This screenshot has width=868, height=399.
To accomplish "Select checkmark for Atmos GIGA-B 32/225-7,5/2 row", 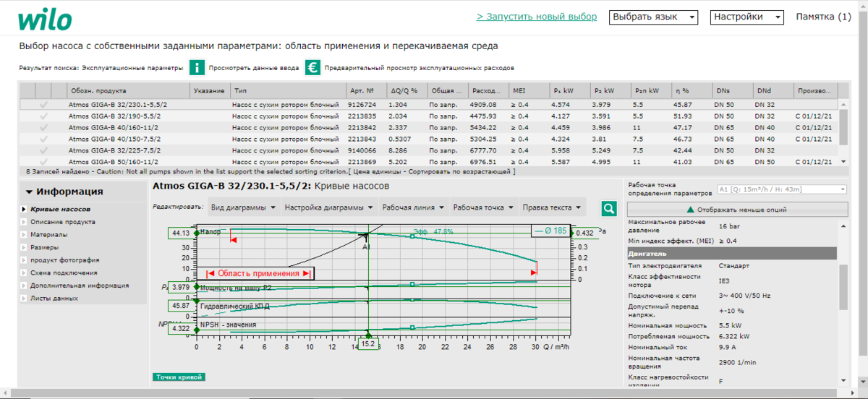I will point(44,150).
